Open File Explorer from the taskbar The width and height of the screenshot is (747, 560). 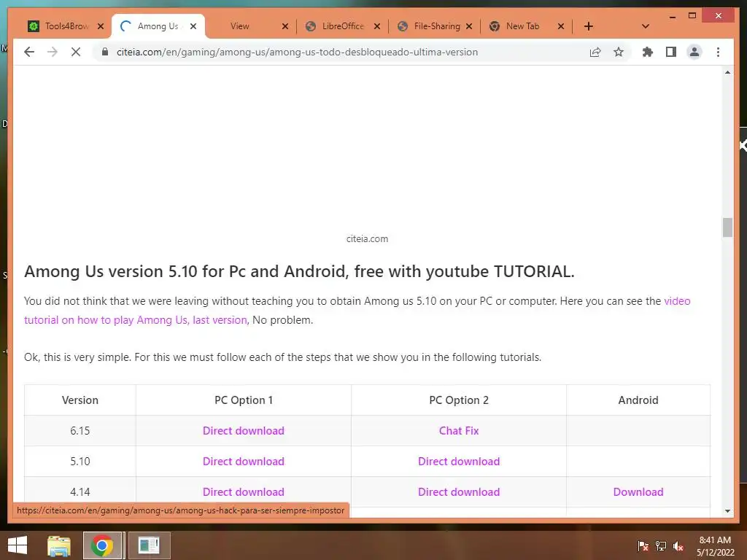coord(59,545)
